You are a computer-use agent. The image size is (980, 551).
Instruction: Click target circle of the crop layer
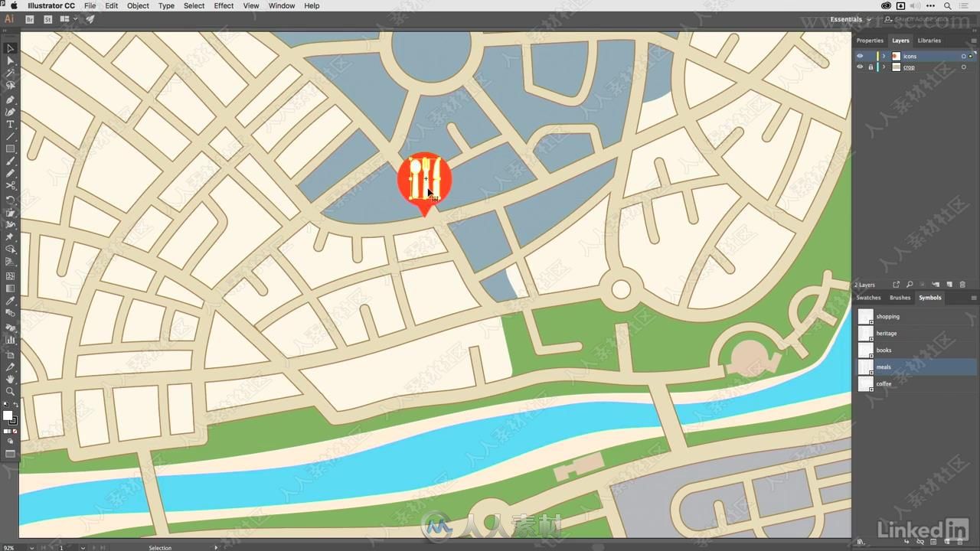[963, 67]
